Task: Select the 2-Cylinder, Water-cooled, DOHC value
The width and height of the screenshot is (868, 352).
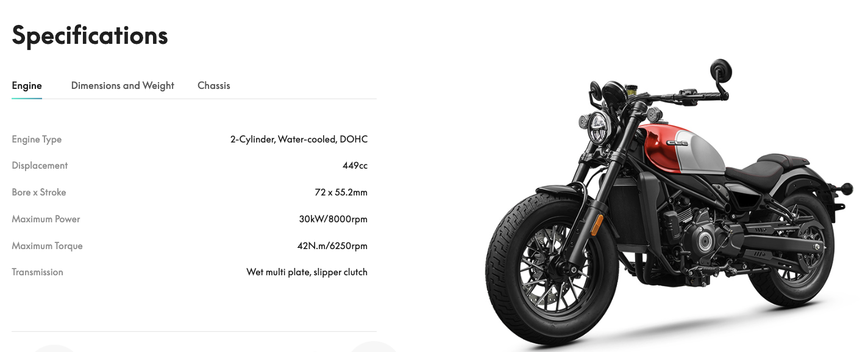Action: pos(299,139)
